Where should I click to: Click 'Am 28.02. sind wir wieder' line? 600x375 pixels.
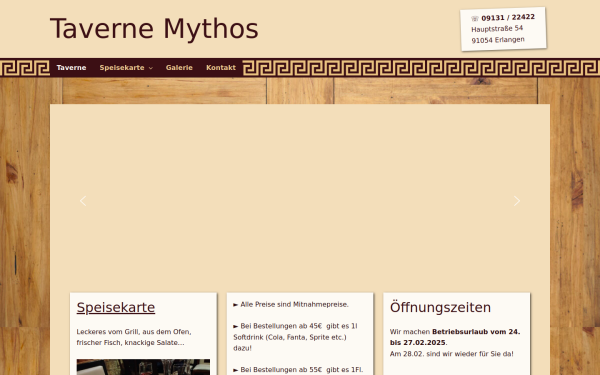(452, 354)
